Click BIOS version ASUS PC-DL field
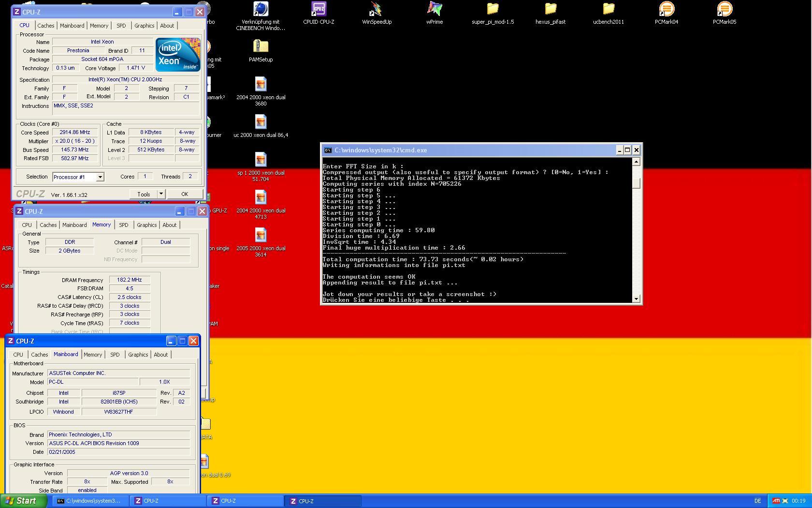Image resolution: width=812 pixels, height=508 pixels. [119, 444]
